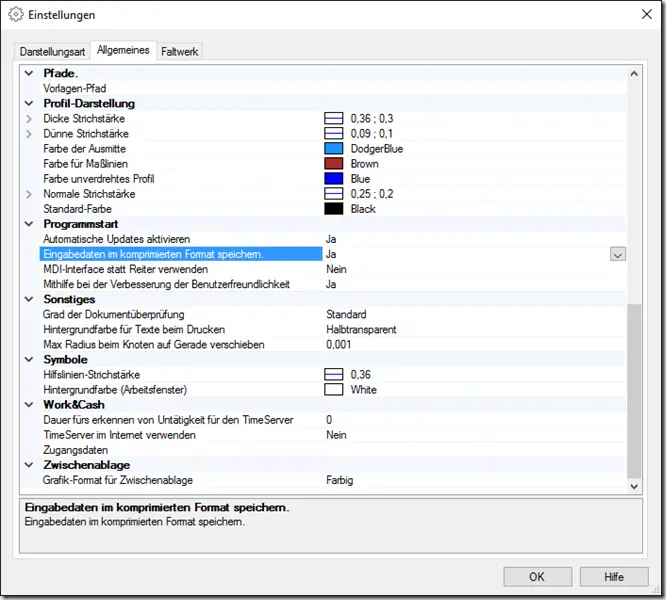Pick the DodgerBlue swatch for Farbe der Ausmitte
The width and height of the screenshot is (666, 600).
[x=333, y=149]
